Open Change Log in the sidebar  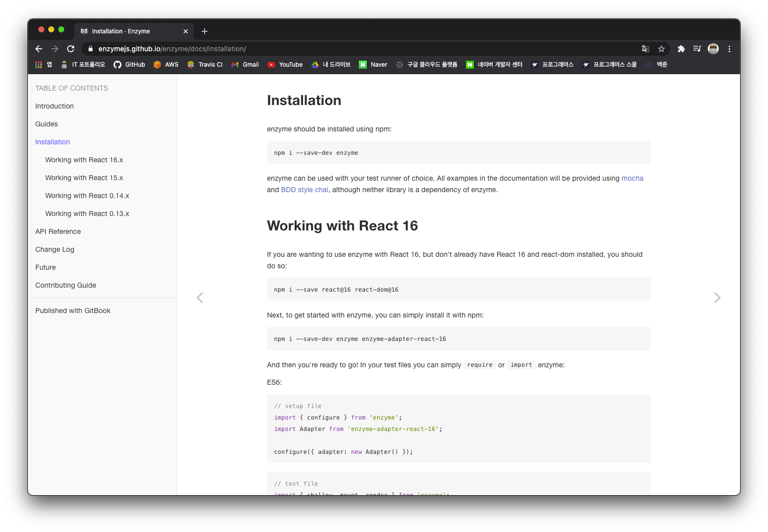(55, 249)
